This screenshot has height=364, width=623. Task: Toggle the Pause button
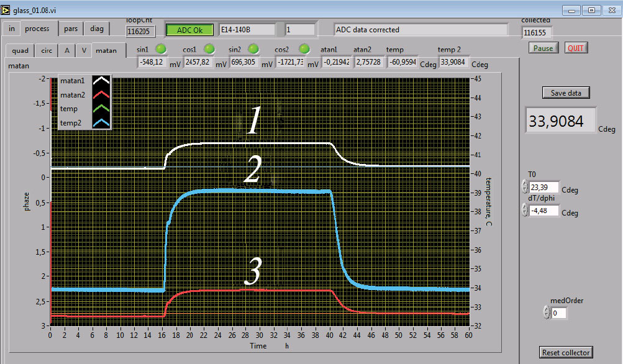pyautogui.click(x=544, y=48)
